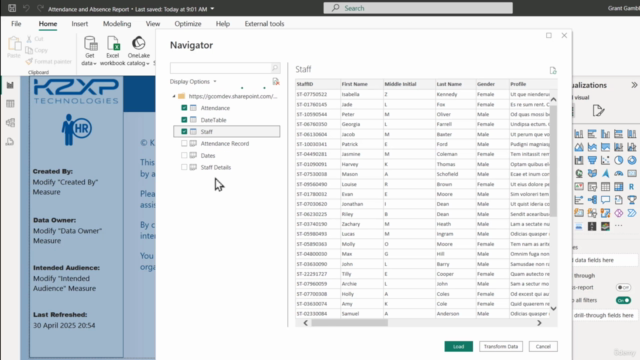Open the External tools tab
Image resolution: width=640 pixels, height=360 pixels.
(x=264, y=24)
